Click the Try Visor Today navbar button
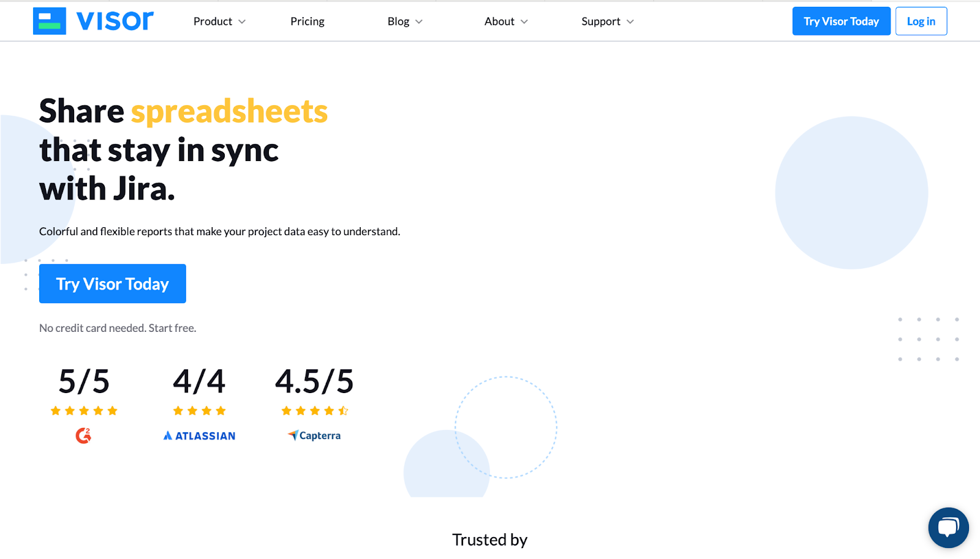This screenshot has height=559, width=980. click(841, 21)
